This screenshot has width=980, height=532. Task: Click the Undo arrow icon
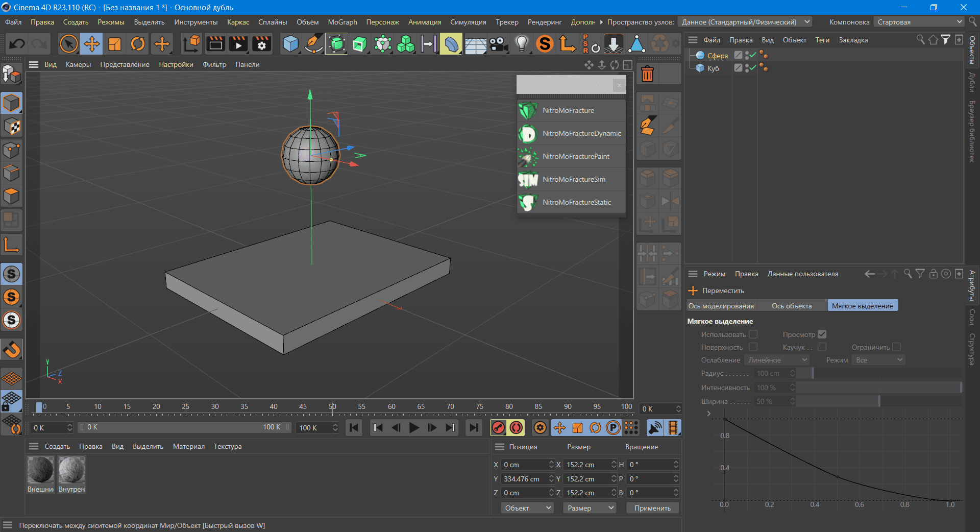click(17, 44)
